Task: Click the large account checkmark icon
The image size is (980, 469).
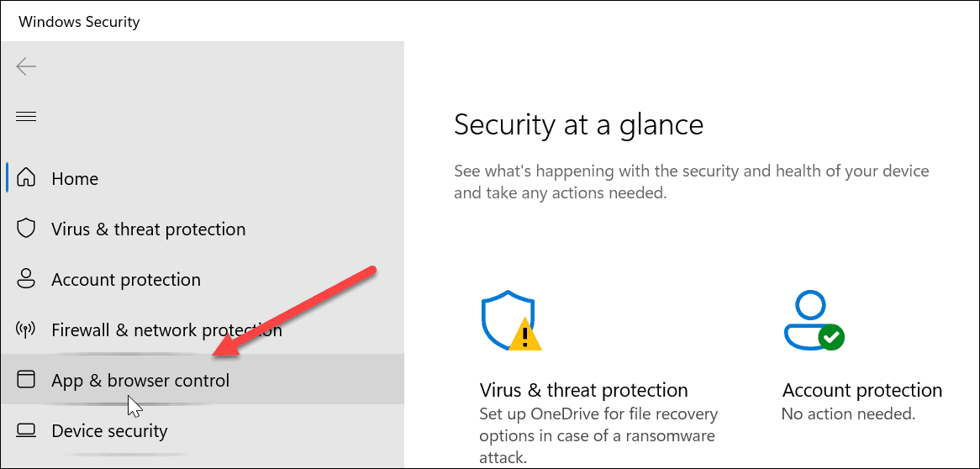Action: coord(814,322)
